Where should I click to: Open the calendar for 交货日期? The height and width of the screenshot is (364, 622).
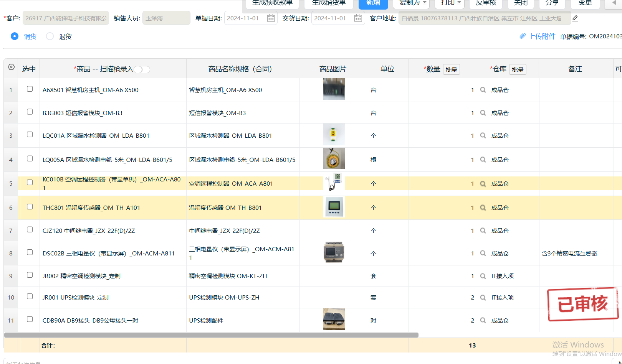coord(358,18)
